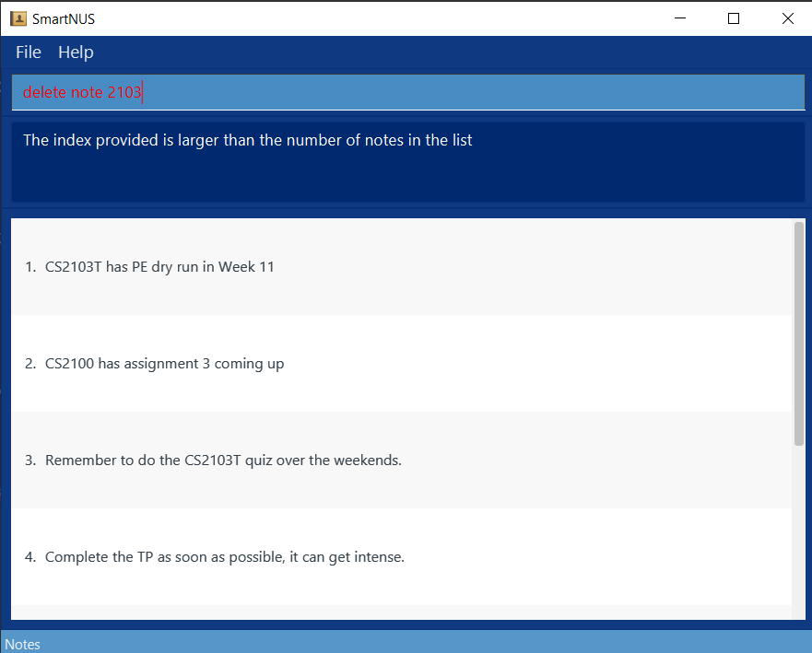The width and height of the screenshot is (812, 653).
Task: Close the SmartNUS window
Action: (787, 18)
